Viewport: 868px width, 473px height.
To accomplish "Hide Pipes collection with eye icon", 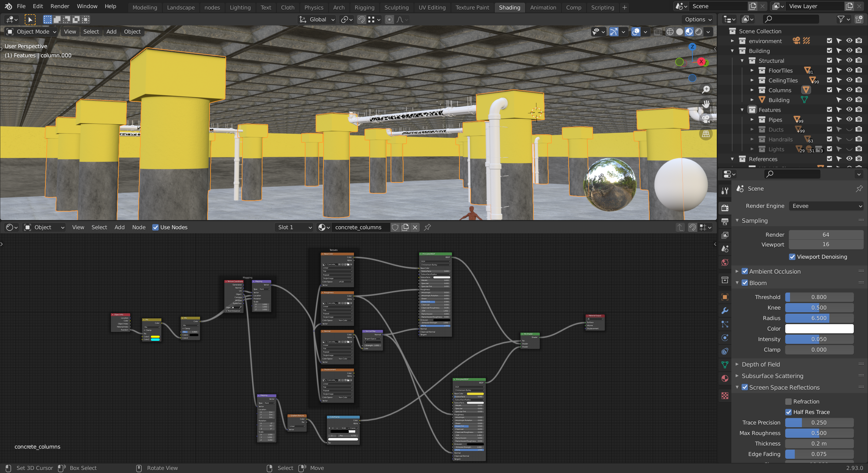I will point(849,119).
